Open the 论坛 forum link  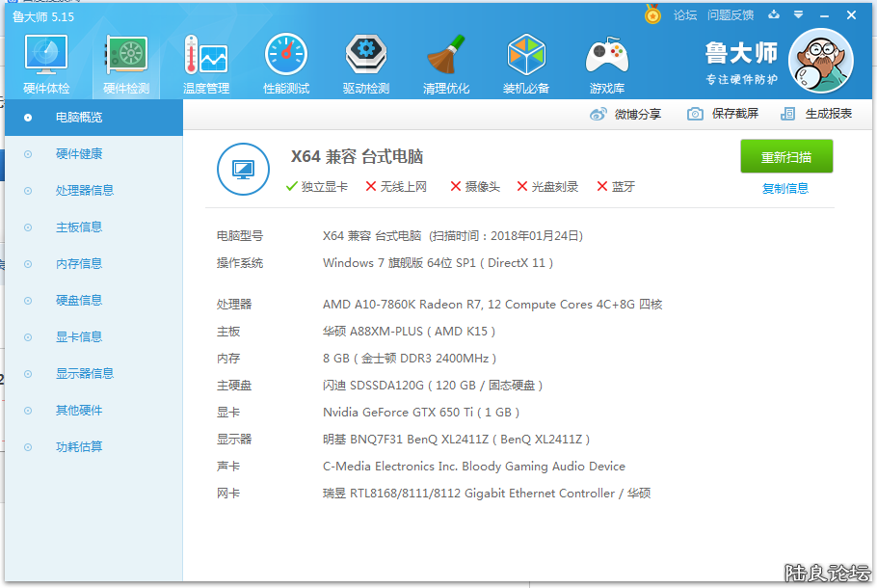click(684, 14)
